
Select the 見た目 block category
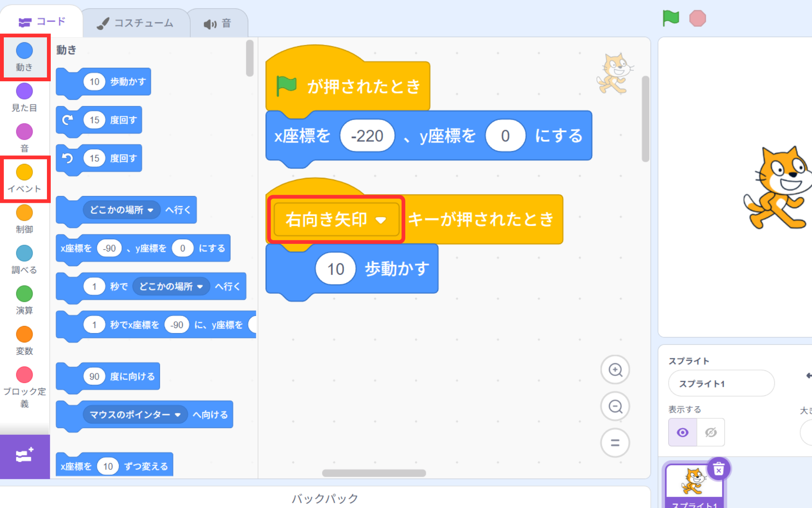pyautogui.click(x=25, y=98)
